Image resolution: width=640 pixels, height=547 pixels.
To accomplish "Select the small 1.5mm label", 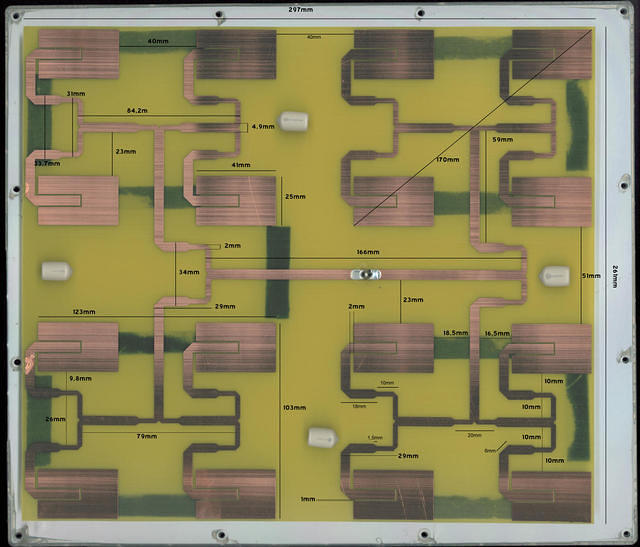I will (x=375, y=438).
